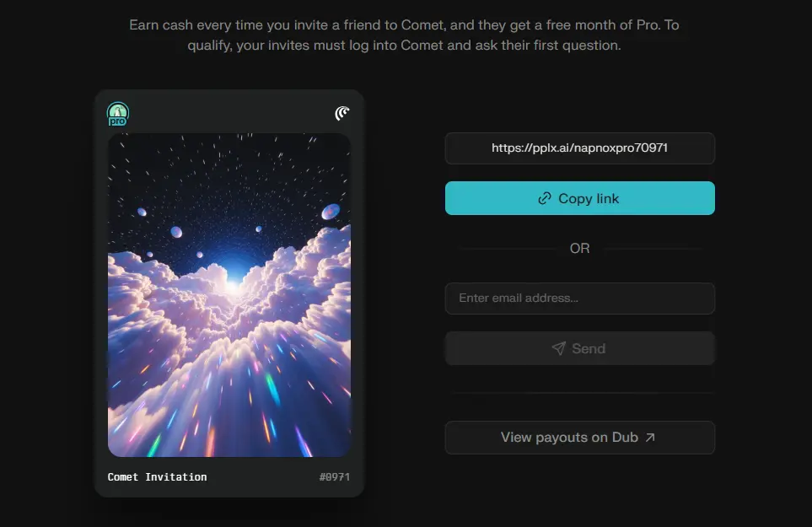The height and width of the screenshot is (527, 812).
Task: Select the pplx.ai referral link field
Action: tap(579, 148)
